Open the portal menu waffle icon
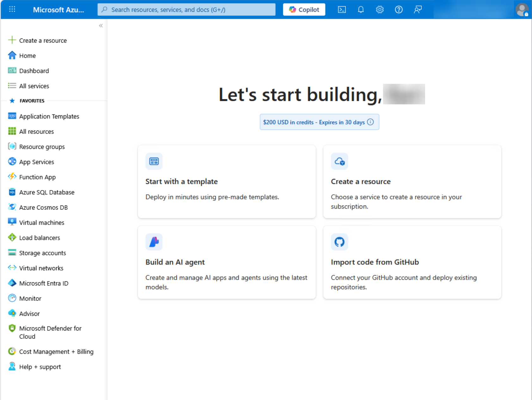 [12, 9]
